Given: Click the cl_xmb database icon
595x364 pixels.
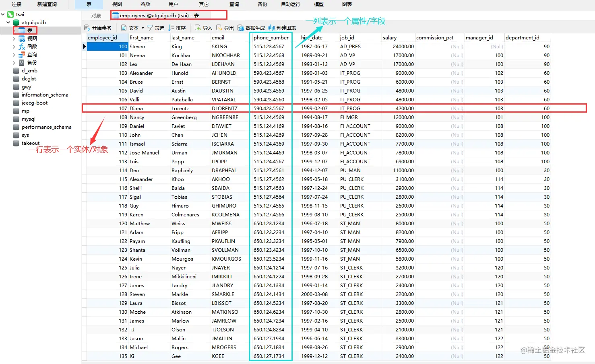Looking at the screenshot, I should pyautogui.click(x=16, y=71).
